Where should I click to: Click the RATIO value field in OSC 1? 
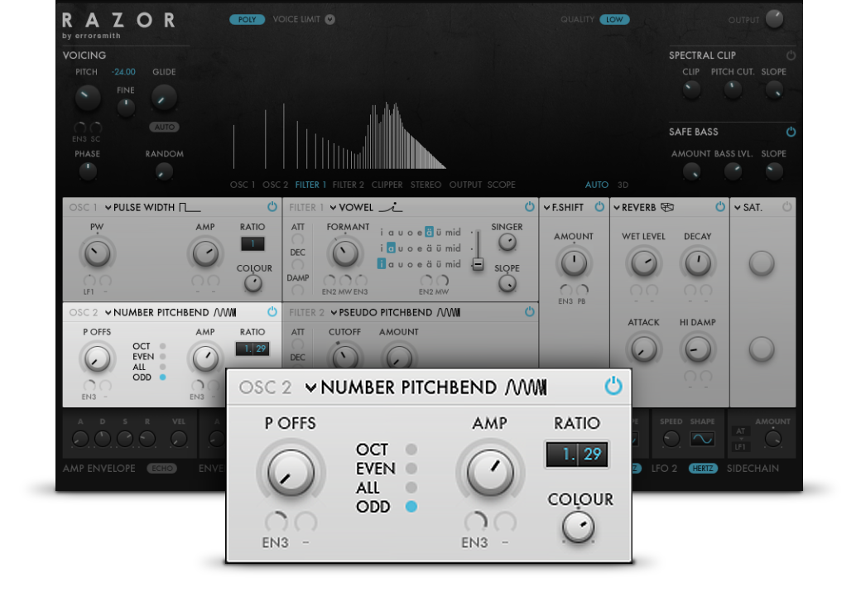[x=253, y=243]
